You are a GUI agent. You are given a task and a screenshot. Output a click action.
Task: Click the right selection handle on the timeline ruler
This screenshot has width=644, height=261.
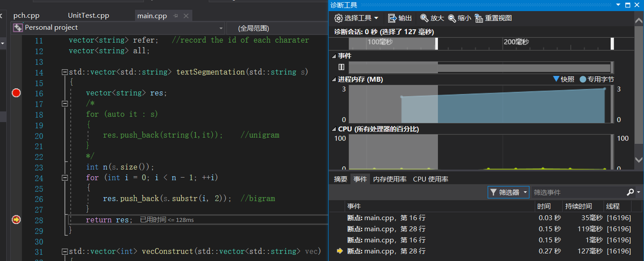pyautogui.click(x=612, y=43)
